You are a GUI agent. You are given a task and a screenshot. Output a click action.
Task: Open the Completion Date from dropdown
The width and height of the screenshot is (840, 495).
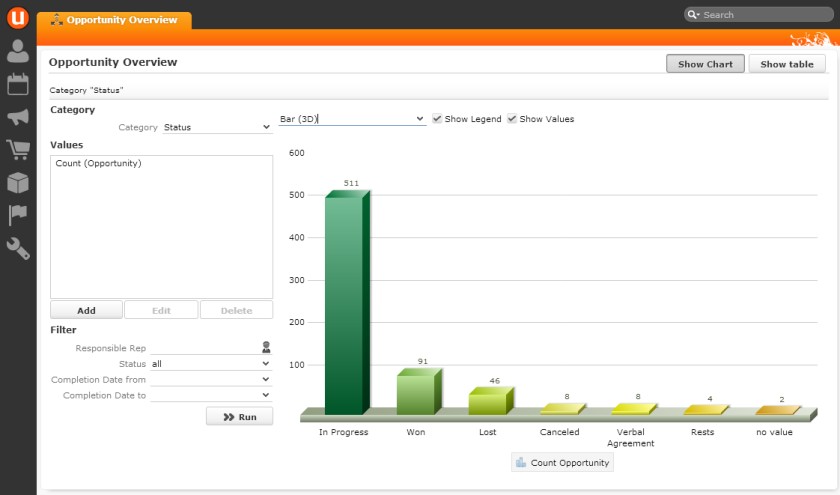[x=210, y=380]
